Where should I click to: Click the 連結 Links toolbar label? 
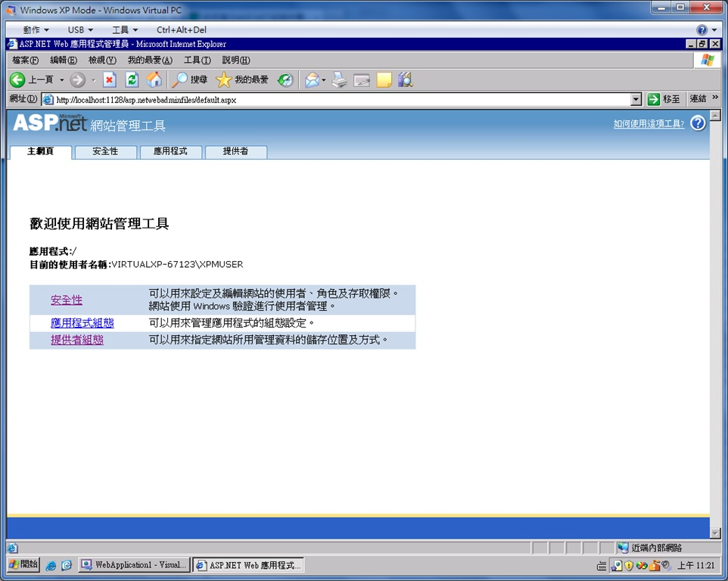[698, 98]
